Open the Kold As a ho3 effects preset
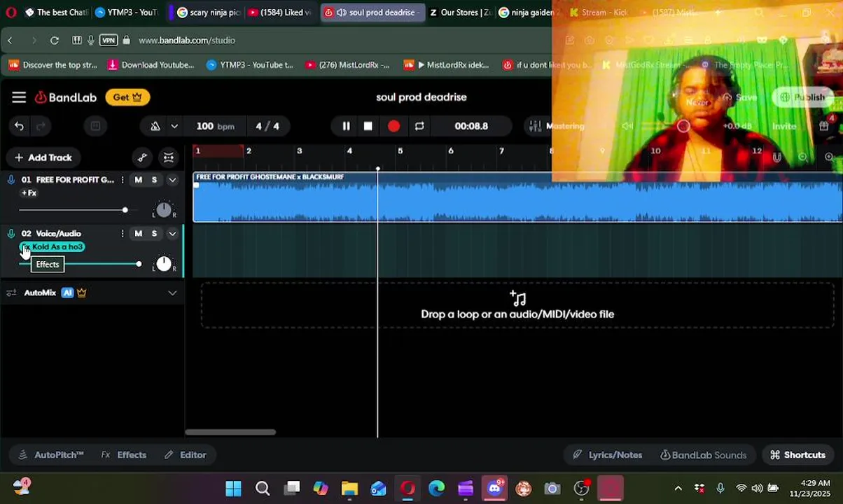This screenshot has height=504, width=843. [x=53, y=247]
